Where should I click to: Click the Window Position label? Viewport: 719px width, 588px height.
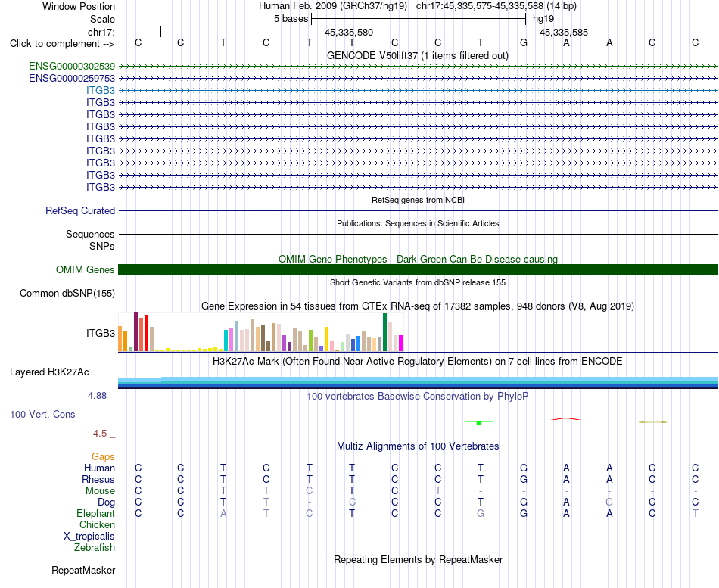[79, 6]
